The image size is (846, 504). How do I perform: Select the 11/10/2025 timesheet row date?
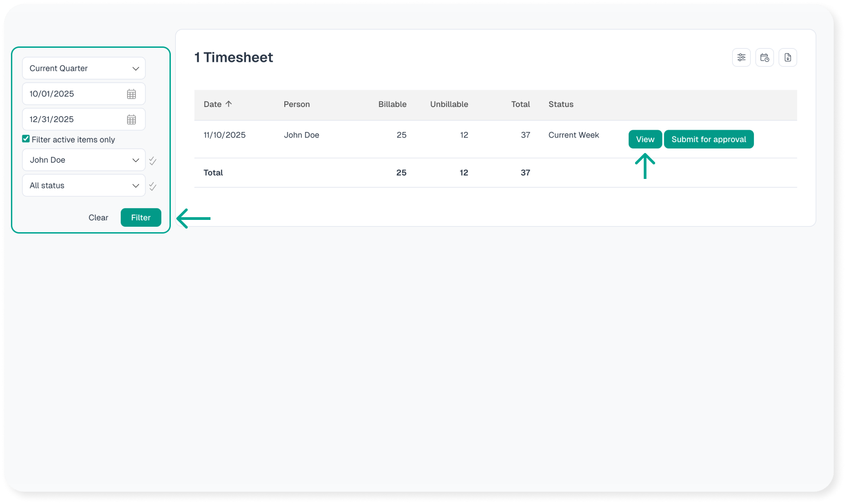point(225,135)
